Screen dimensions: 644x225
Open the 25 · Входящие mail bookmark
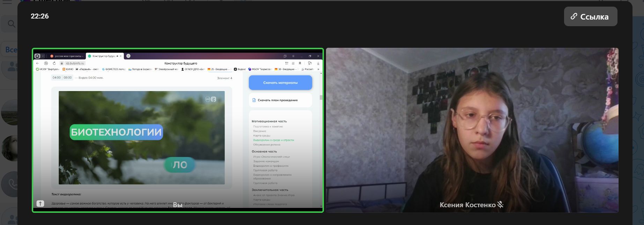[219, 69]
